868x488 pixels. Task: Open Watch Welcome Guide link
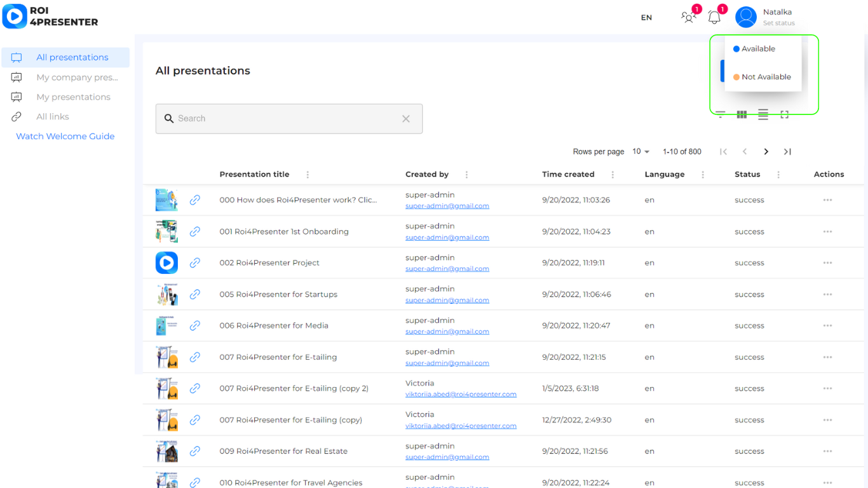click(x=65, y=137)
